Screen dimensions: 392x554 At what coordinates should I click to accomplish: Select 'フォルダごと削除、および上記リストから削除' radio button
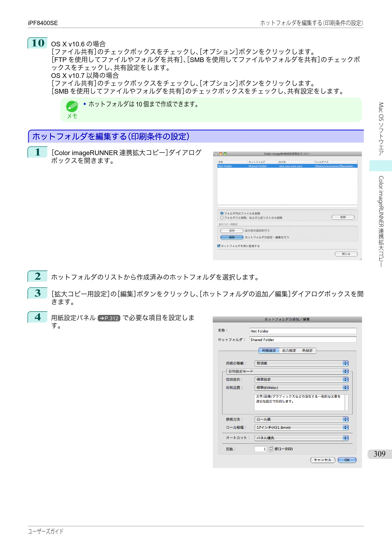pyautogui.click(x=222, y=218)
